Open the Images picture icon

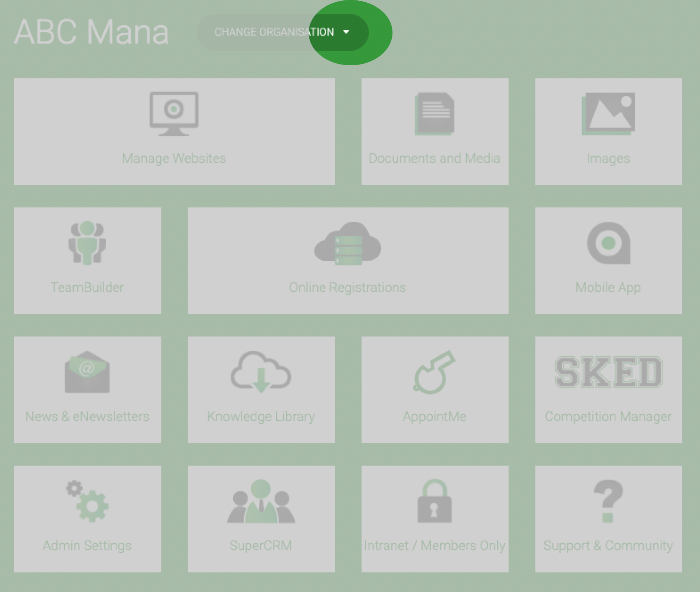(608, 114)
